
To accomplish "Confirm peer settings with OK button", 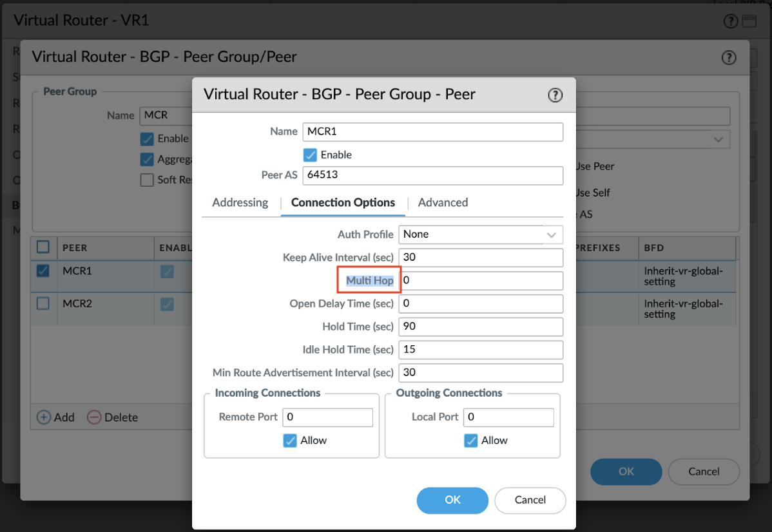I will [x=452, y=500].
